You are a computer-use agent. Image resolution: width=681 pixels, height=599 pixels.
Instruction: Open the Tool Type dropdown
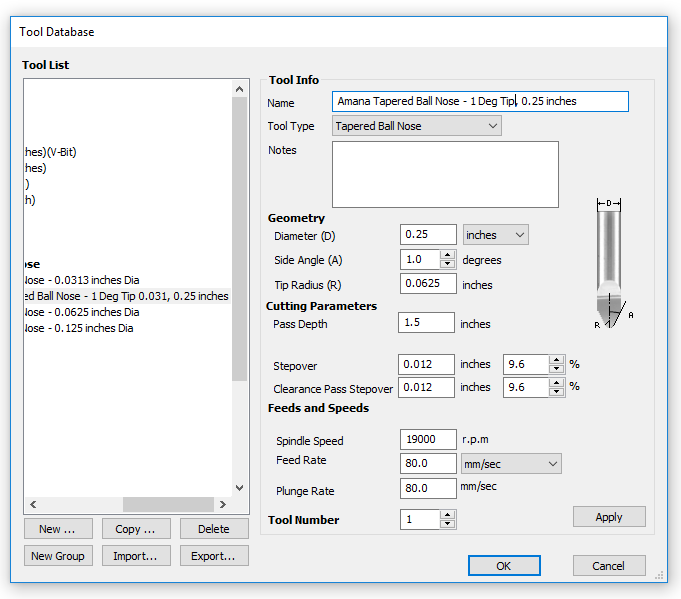(416, 126)
